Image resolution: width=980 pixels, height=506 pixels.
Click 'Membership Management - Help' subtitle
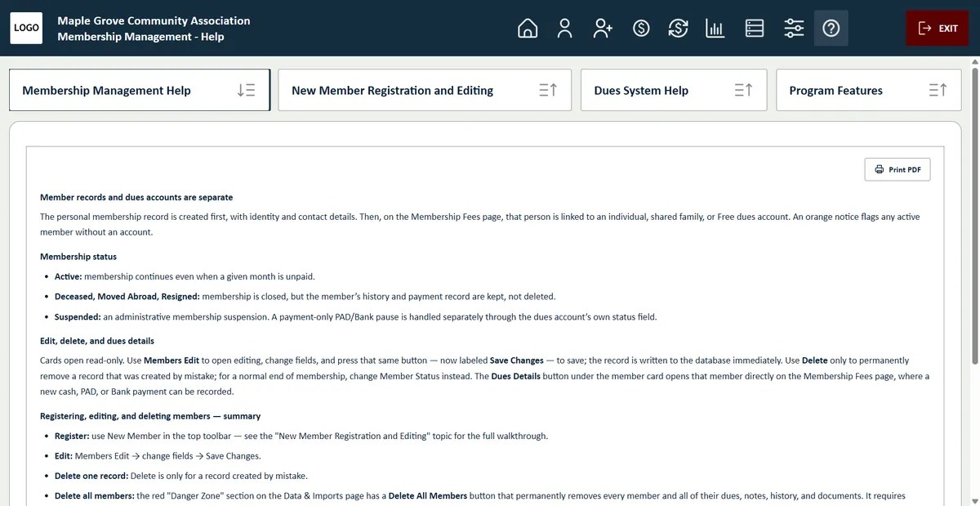[140, 36]
